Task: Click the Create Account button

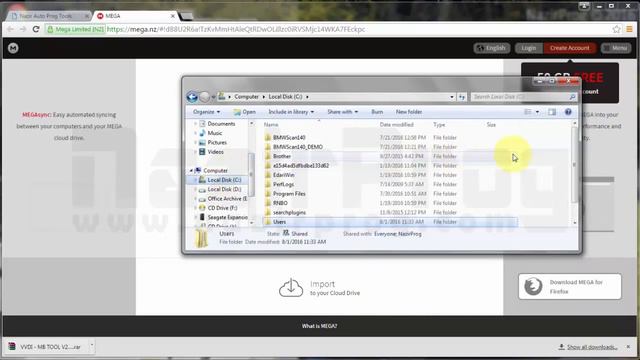Action: click(569, 48)
